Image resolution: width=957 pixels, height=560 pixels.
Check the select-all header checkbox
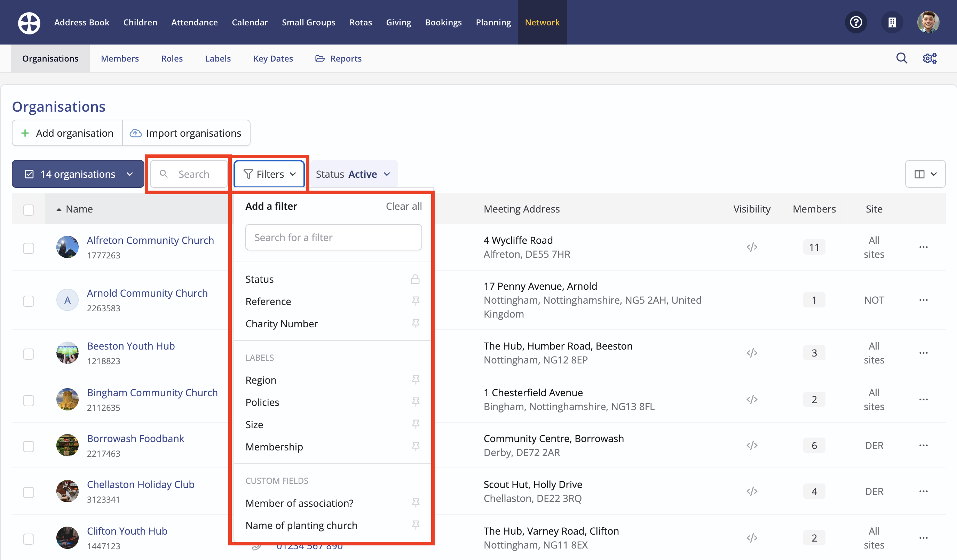[29, 210]
